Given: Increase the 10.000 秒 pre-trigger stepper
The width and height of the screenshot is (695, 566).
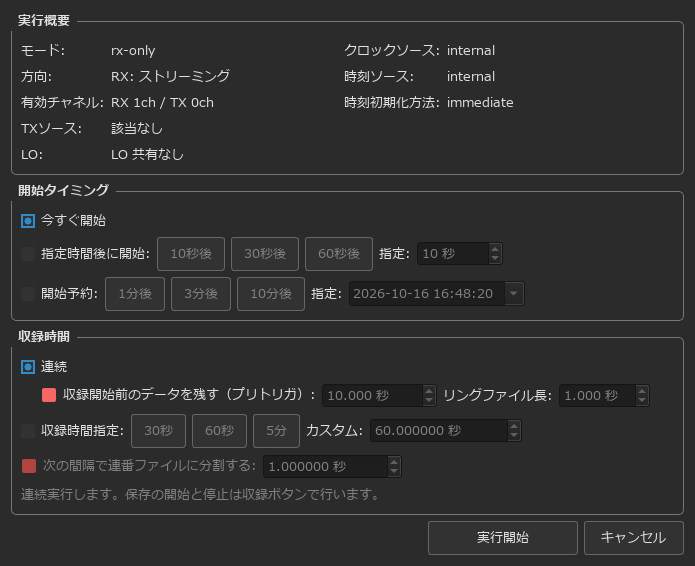Looking at the screenshot, I should [x=429, y=390].
